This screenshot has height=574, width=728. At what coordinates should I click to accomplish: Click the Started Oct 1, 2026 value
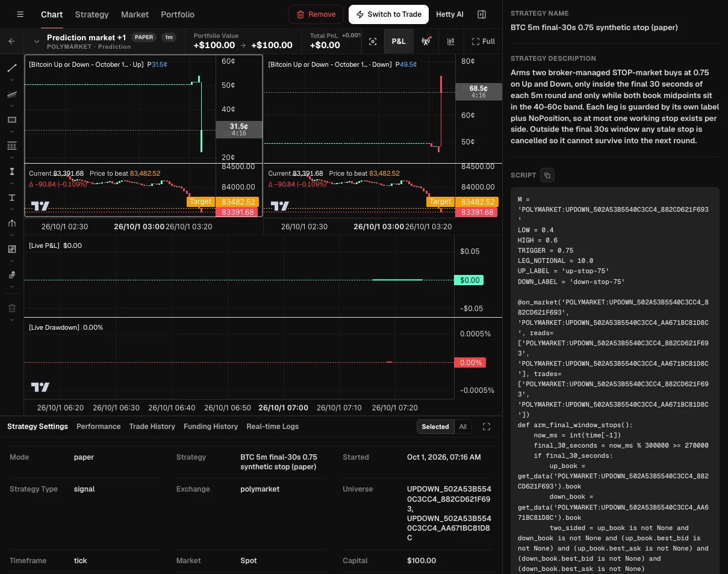click(444, 457)
